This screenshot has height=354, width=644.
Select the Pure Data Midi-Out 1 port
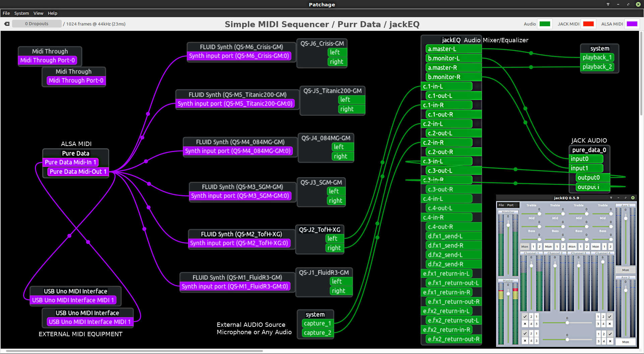click(x=78, y=172)
